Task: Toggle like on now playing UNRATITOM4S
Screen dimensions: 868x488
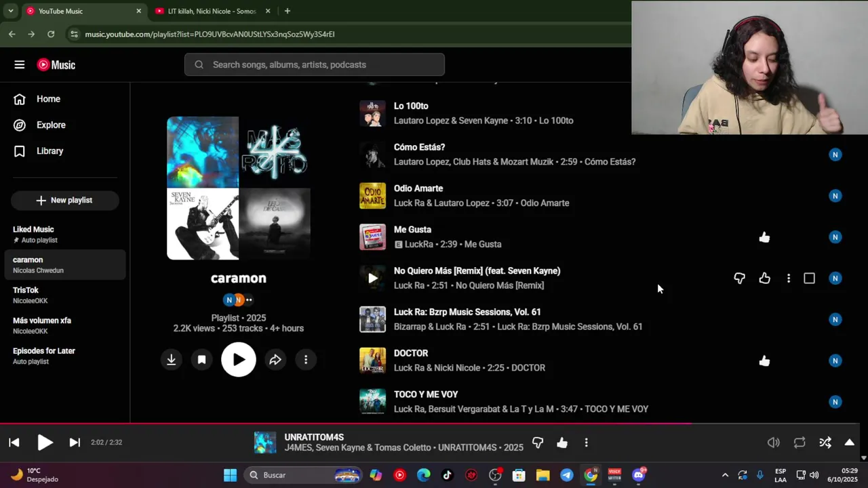Action: coord(562,443)
